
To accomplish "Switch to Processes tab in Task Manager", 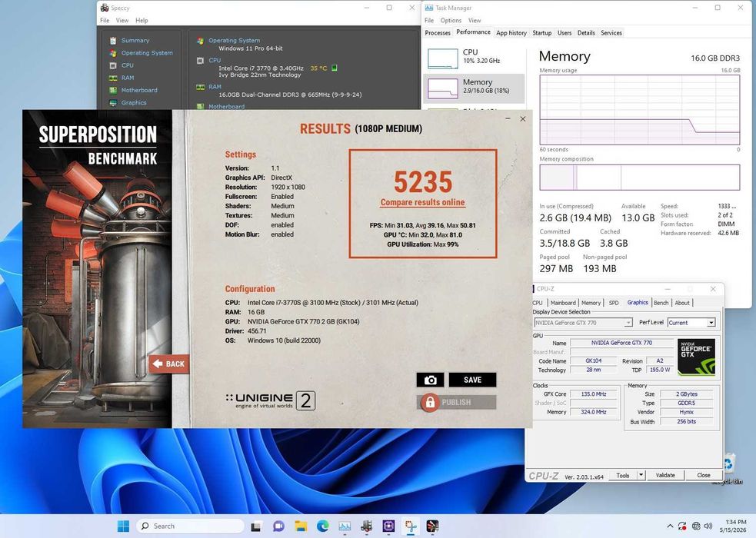I will point(438,33).
